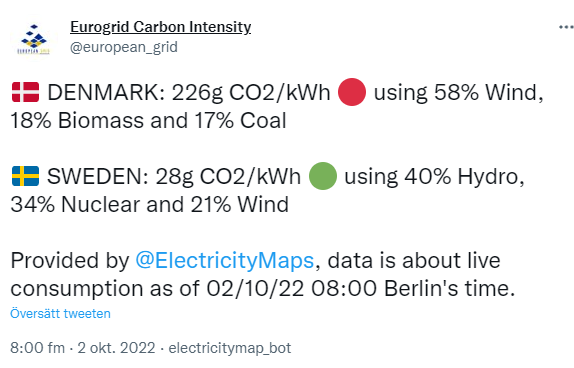574x368 pixels.
Task: Click the 34% Nuclear and 21% Wind line
Action: 150,204
